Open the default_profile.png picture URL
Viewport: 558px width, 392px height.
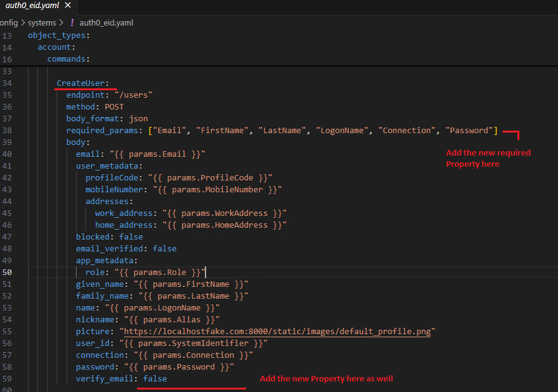(x=277, y=331)
